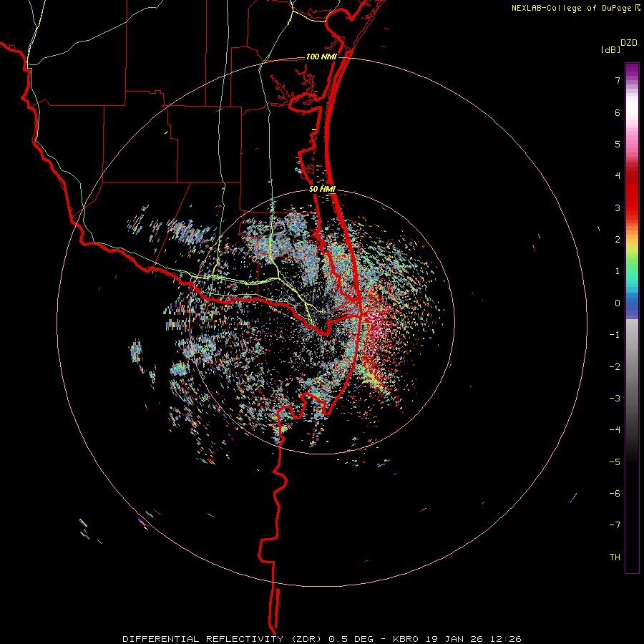Click the 3 value on the scale

(618, 208)
